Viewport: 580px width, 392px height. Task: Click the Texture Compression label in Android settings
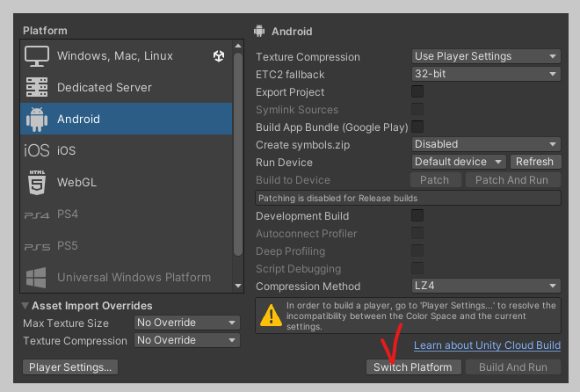pyautogui.click(x=308, y=57)
